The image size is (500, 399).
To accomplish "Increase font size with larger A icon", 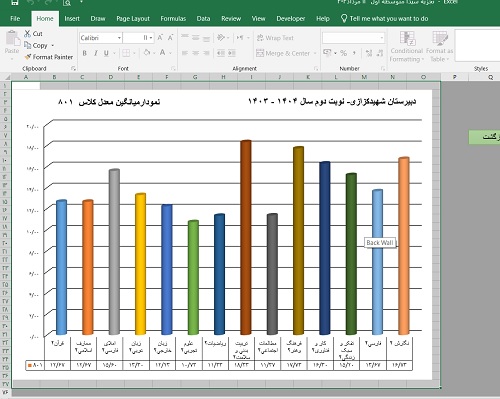I will (160, 38).
